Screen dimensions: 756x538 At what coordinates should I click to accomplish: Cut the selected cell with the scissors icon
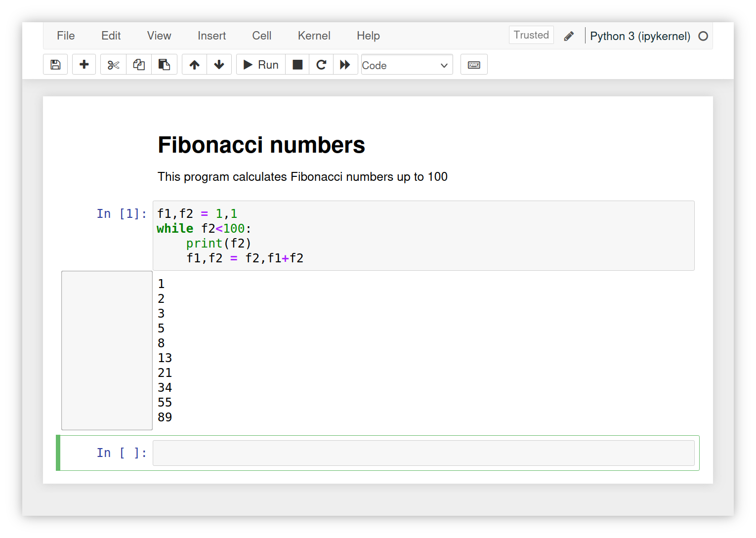click(113, 65)
